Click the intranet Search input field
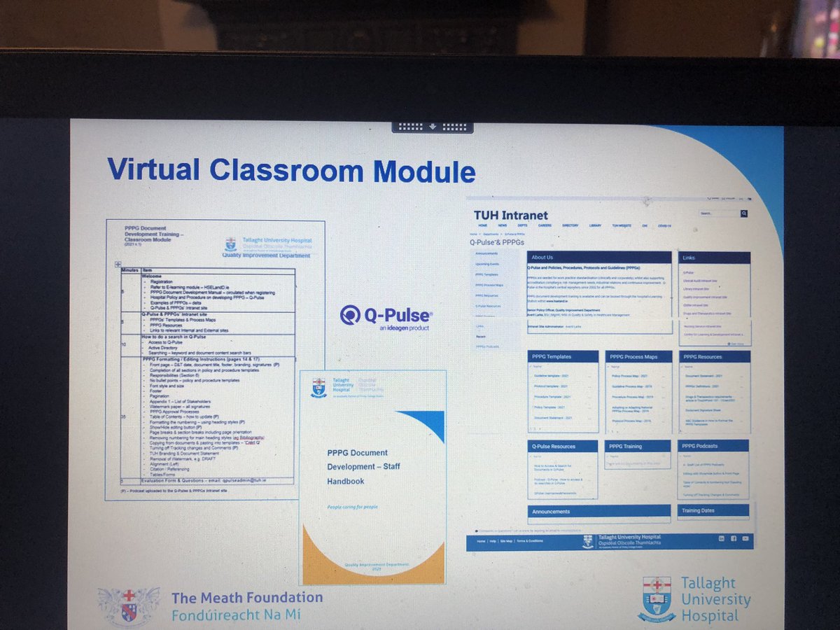Viewport: 840px width, 630px height. (x=719, y=213)
